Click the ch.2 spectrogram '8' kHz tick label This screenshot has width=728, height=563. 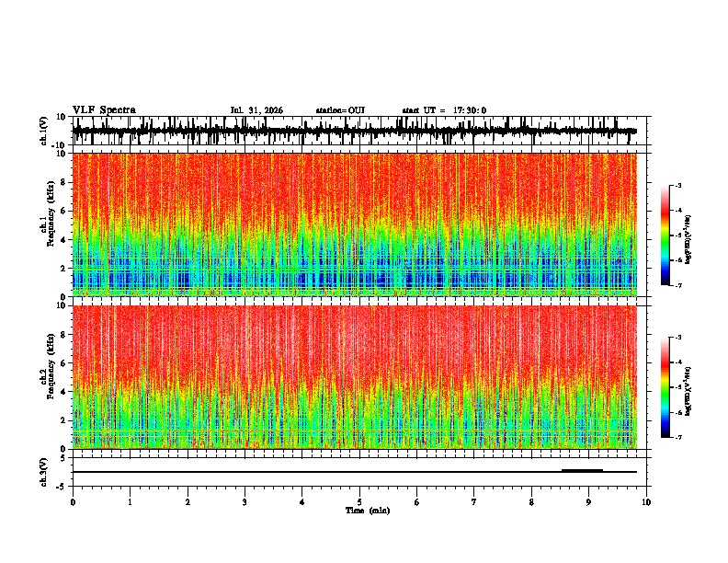coord(64,334)
